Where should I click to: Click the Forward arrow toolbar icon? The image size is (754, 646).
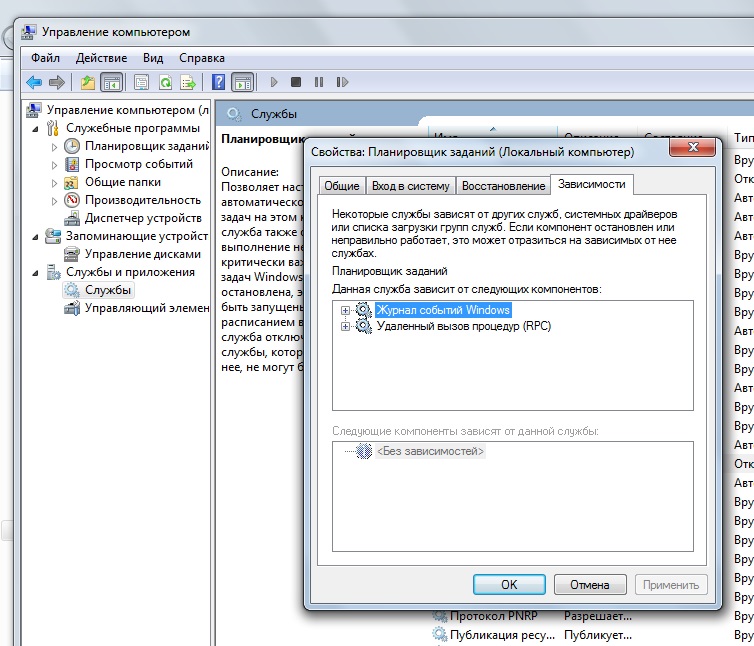pos(57,82)
